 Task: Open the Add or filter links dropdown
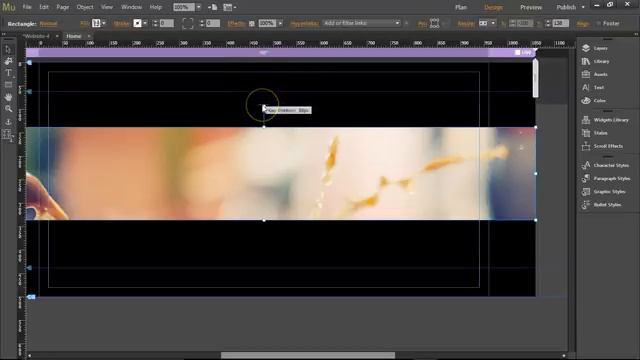tap(362, 23)
